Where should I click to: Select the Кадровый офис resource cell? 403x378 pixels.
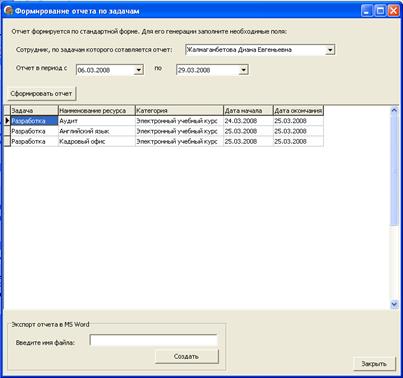tap(97, 141)
